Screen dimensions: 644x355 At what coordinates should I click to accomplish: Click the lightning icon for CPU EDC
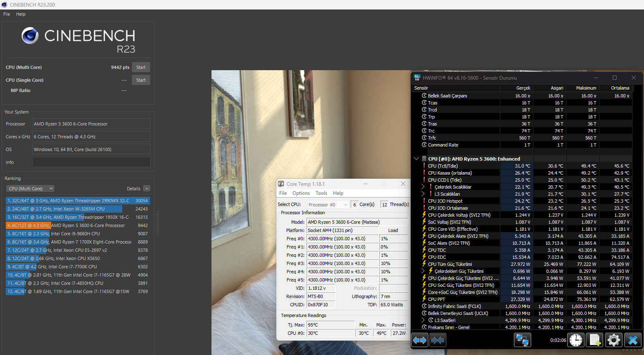(424, 257)
